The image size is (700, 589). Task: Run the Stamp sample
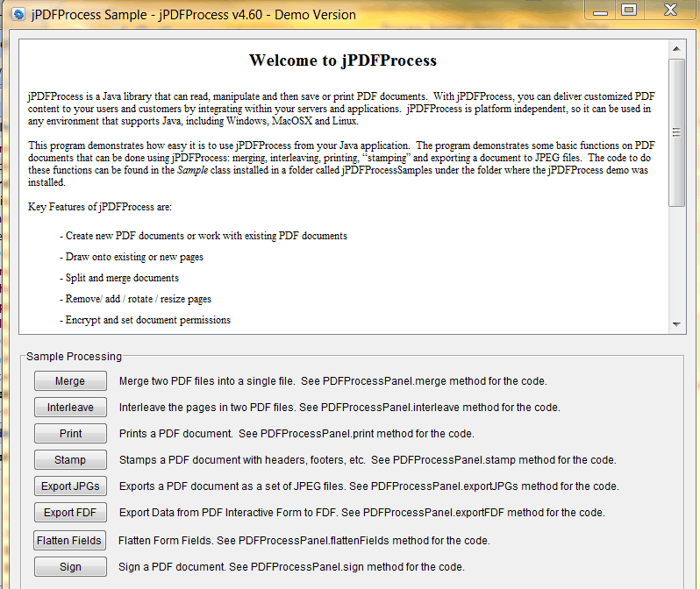70,459
